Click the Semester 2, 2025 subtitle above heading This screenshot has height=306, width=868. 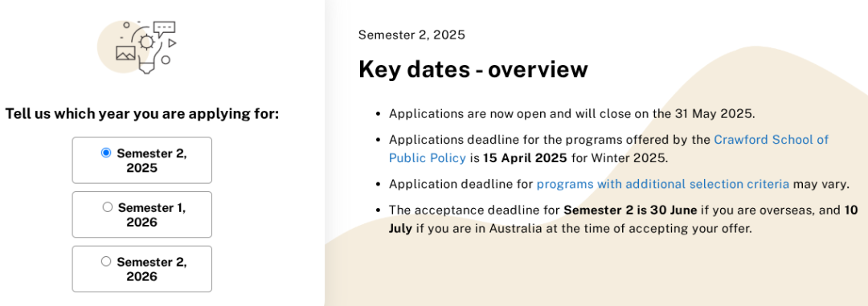[x=411, y=35]
